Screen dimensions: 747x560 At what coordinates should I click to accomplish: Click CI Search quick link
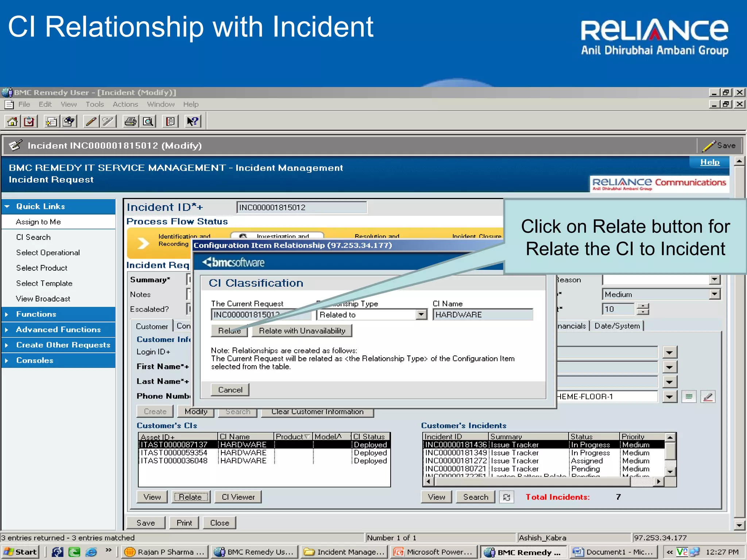33,237
